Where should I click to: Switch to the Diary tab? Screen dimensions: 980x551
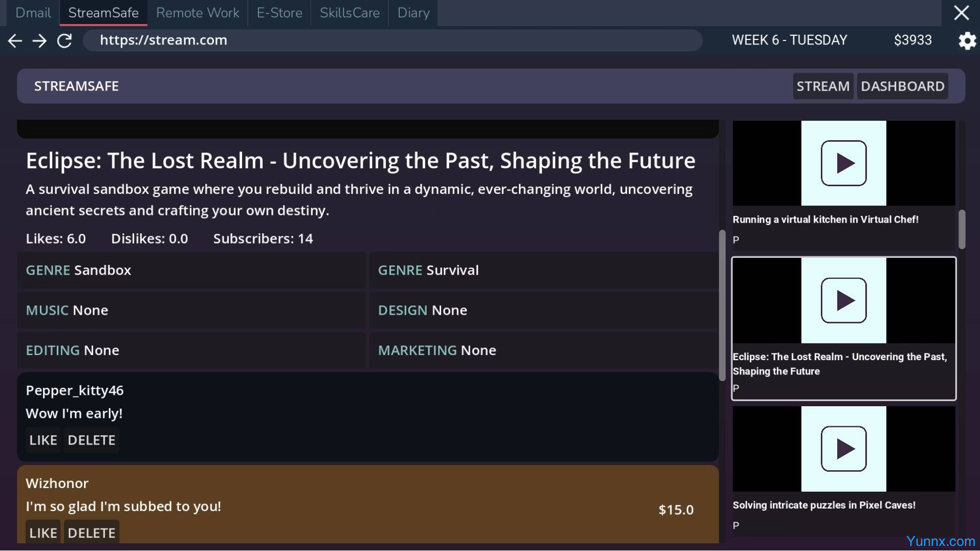413,13
